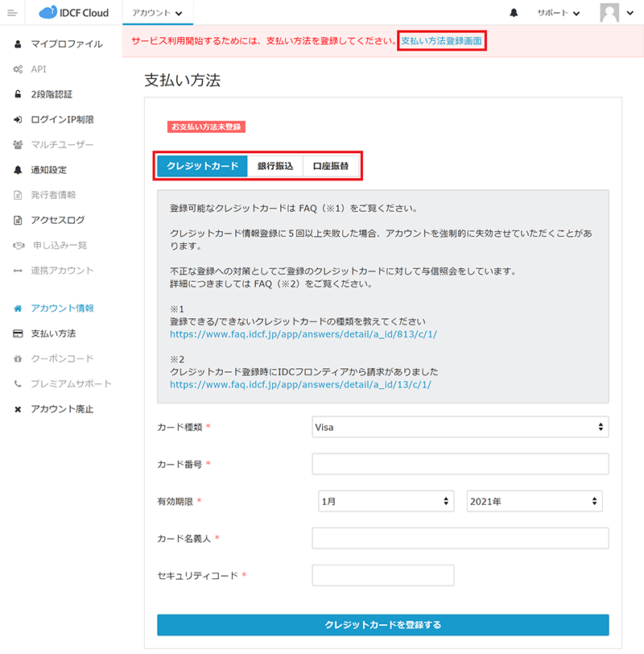Click the hamburger menu icon
The height and width of the screenshot is (654, 644).
pos(12,13)
